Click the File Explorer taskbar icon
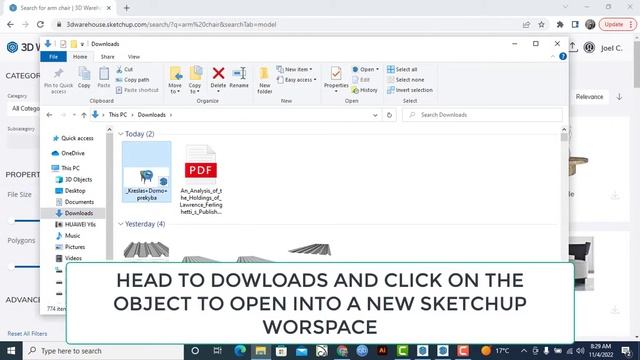Image resolution: width=640 pixels, height=360 pixels. pos(261,351)
